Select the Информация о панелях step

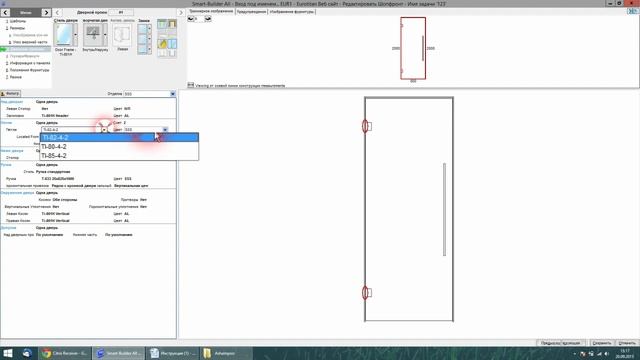pos(29,63)
